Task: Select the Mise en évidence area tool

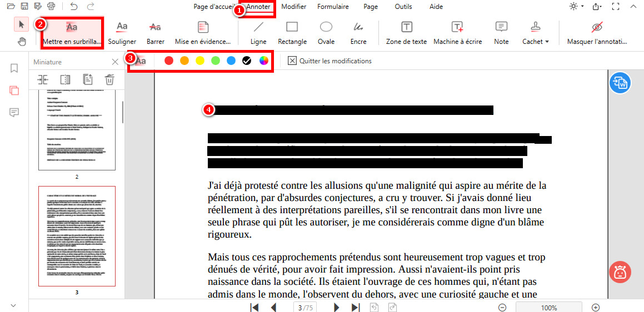Action: pos(203,34)
